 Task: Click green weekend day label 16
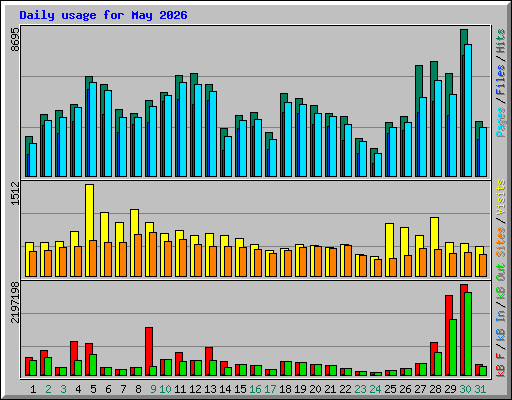[255, 389]
